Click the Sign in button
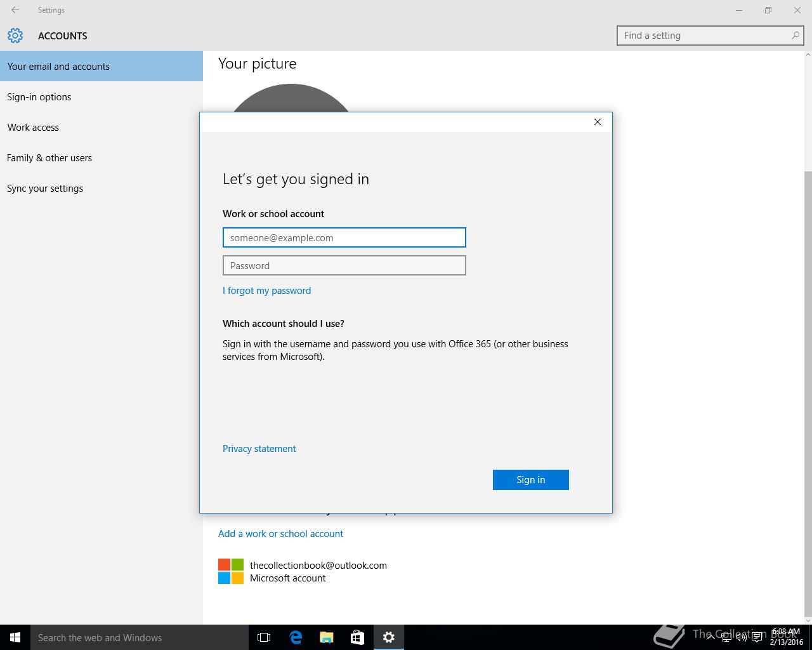Screen dimensions: 812x650 click(531, 480)
